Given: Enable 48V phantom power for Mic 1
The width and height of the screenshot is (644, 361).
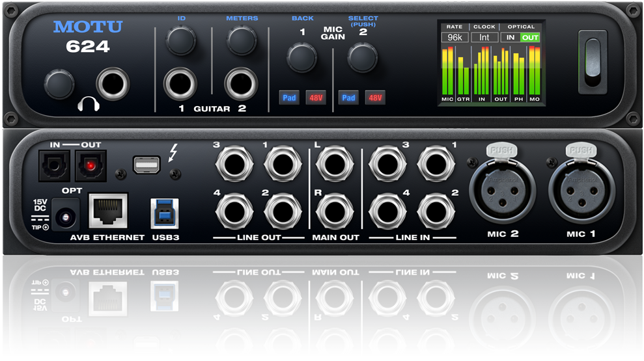Looking at the screenshot, I should click(x=316, y=98).
